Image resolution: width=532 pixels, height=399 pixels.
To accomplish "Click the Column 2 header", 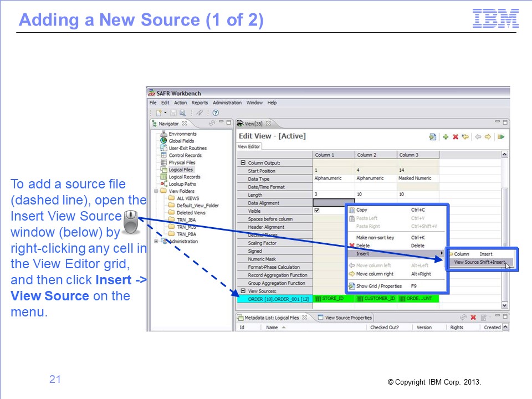I will tap(376, 155).
